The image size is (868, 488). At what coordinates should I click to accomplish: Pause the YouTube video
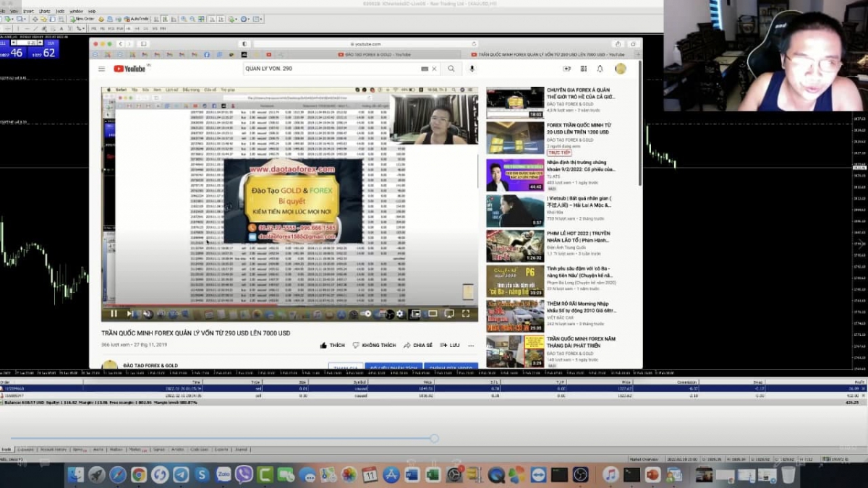(114, 313)
